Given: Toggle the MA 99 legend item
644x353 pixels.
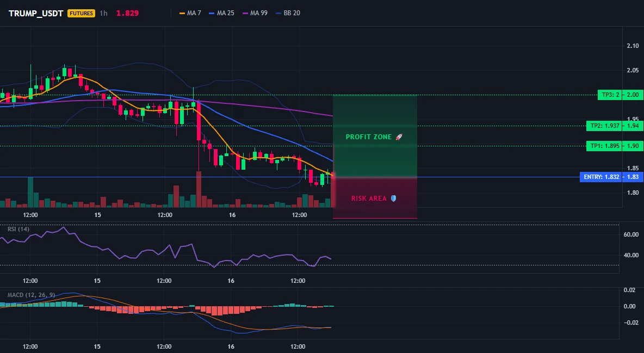Looking at the screenshot, I should coord(255,13).
